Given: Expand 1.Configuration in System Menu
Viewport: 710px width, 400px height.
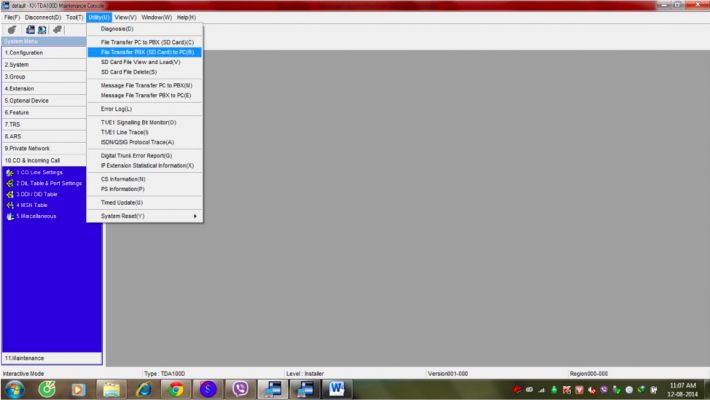Looking at the screenshot, I should pos(44,53).
